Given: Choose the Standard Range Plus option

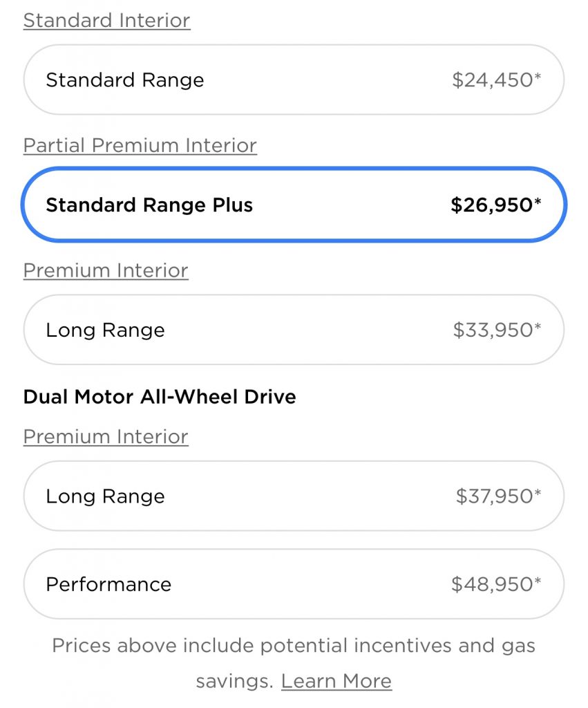Looking at the screenshot, I should [293, 205].
